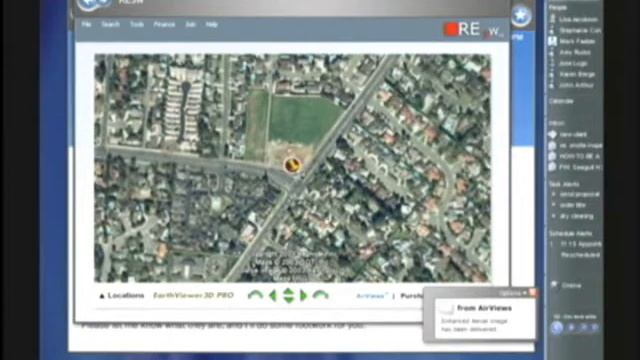Screen dimensions: 640x360
Task: Select the Amy contact in People
Action: [575, 52]
